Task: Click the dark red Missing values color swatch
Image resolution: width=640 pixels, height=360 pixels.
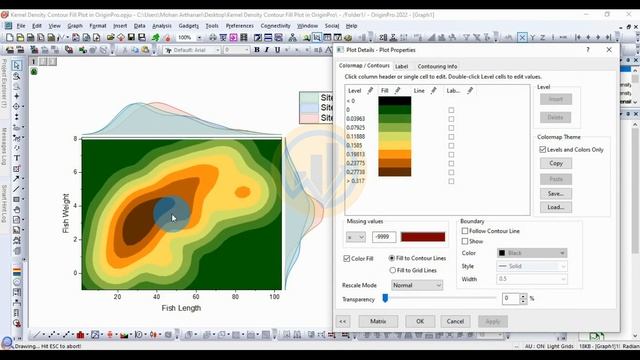Action: coord(423,237)
